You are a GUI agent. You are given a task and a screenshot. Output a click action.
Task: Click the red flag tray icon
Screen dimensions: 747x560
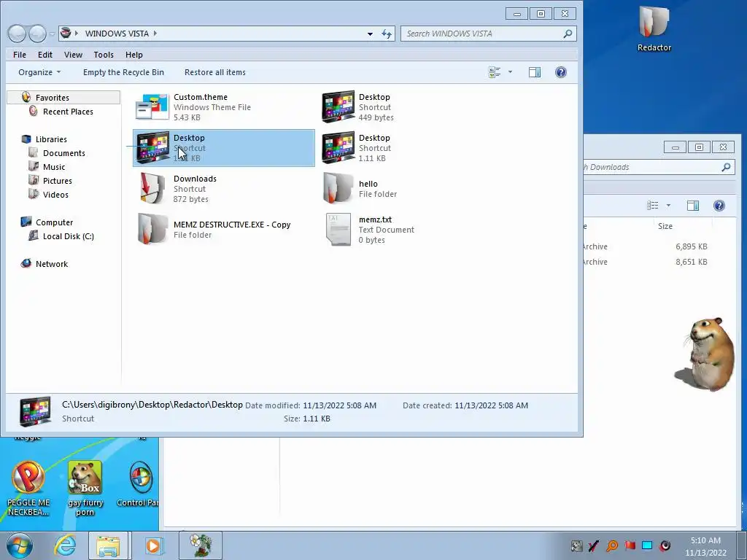point(630,545)
